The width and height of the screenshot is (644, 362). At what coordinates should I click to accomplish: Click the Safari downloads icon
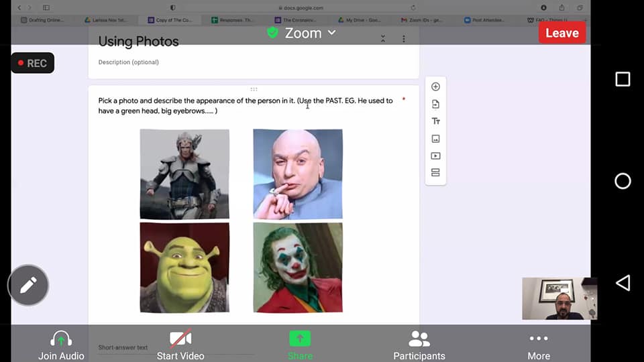pos(543,8)
